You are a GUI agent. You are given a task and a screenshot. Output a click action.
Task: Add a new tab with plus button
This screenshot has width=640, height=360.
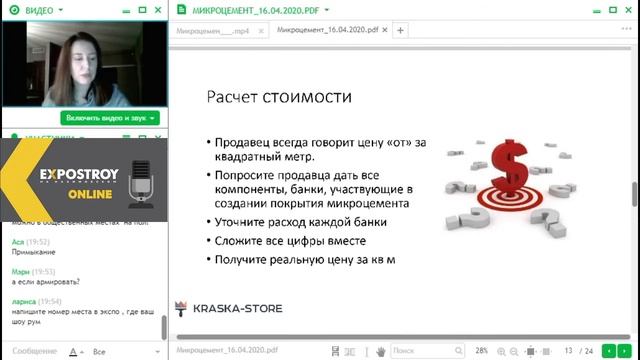point(400,30)
